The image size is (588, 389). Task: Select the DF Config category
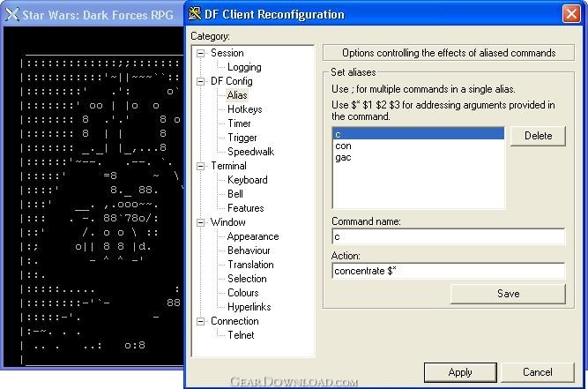pos(231,81)
